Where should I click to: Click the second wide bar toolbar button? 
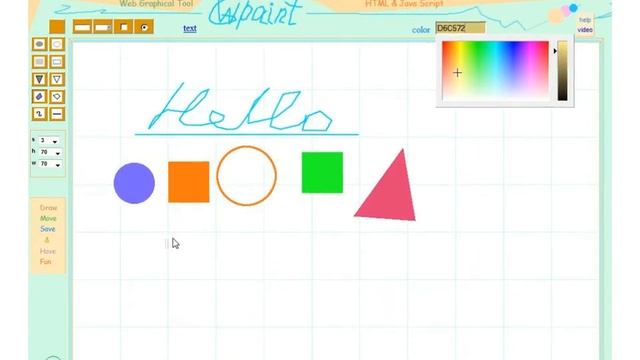point(103,27)
